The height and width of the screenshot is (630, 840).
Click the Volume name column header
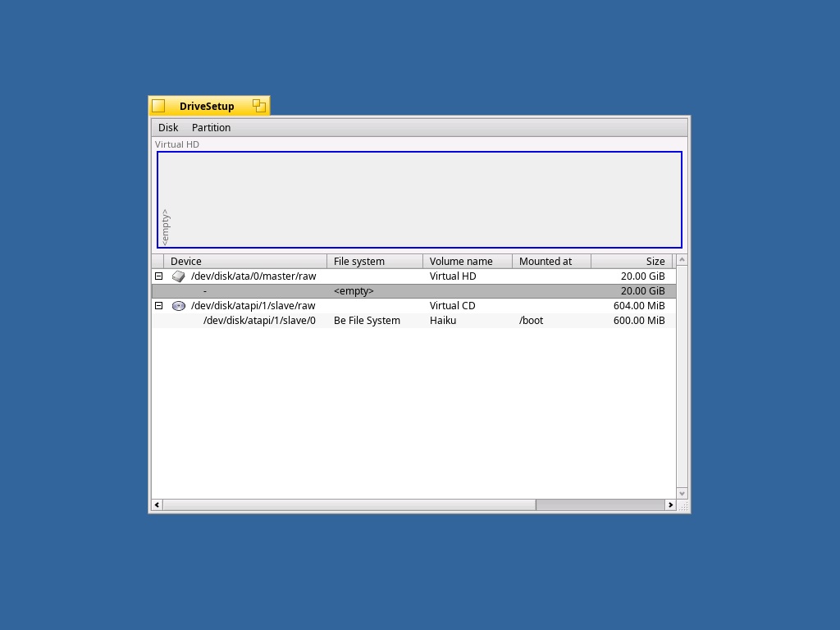tap(467, 262)
